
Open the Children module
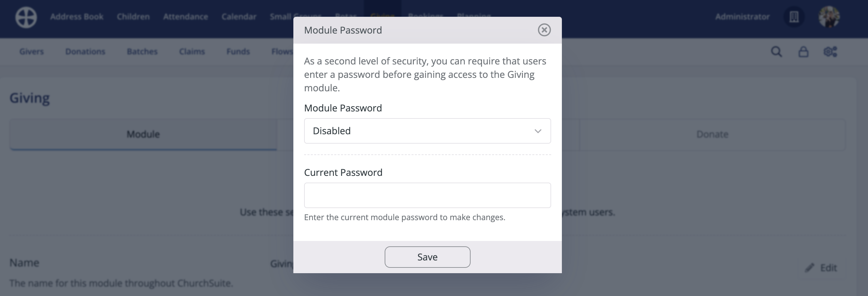[x=133, y=16]
